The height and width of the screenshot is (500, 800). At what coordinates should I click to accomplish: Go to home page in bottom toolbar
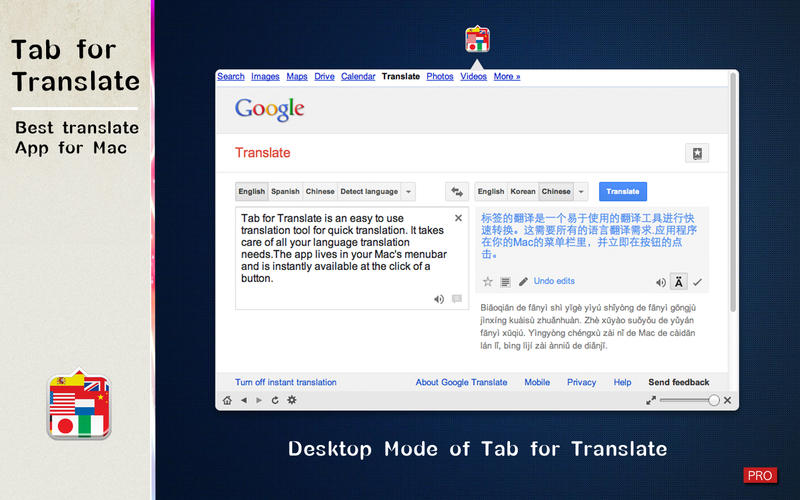(x=227, y=401)
